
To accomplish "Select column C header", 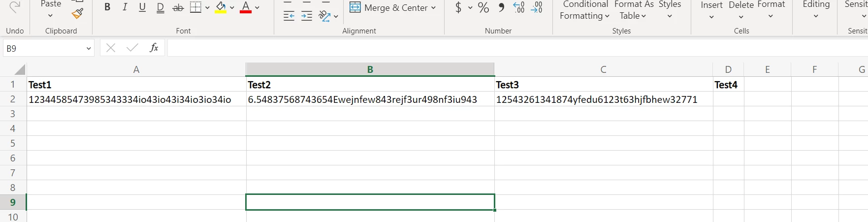I will pyautogui.click(x=603, y=69).
